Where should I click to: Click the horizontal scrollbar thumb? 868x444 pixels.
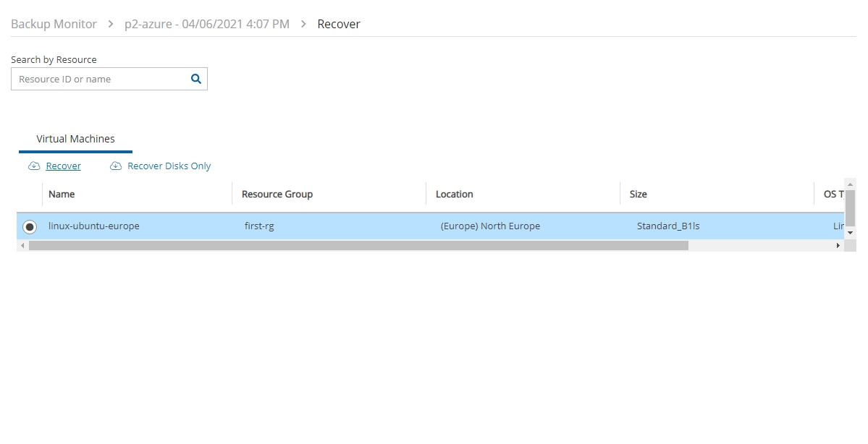click(358, 246)
